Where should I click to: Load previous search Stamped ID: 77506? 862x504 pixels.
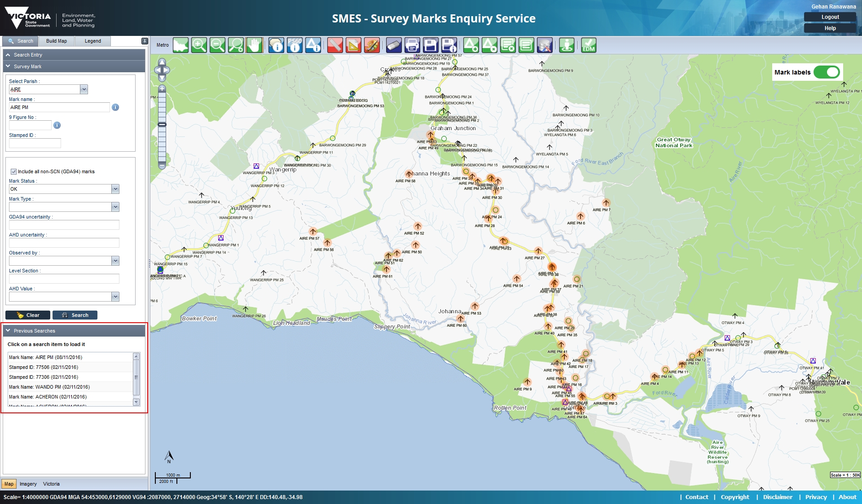[70, 367]
